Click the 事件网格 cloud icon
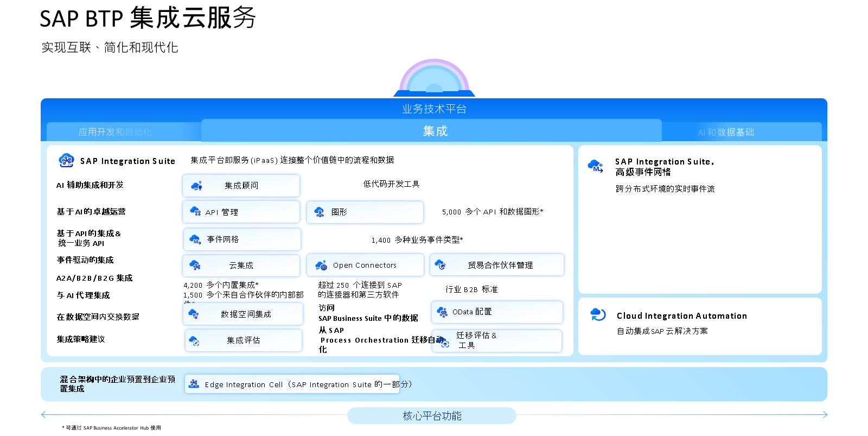Image resolution: width=868 pixels, height=436 pixels. pyautogui.click(x=195, y=239)
